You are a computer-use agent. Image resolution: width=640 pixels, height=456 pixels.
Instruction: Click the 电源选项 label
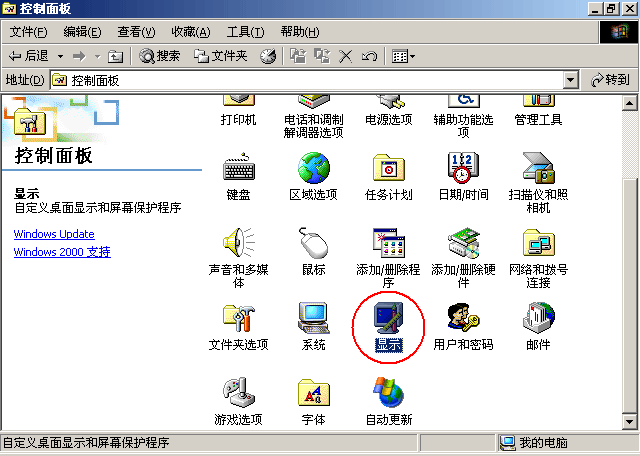[x=389, y=120]
